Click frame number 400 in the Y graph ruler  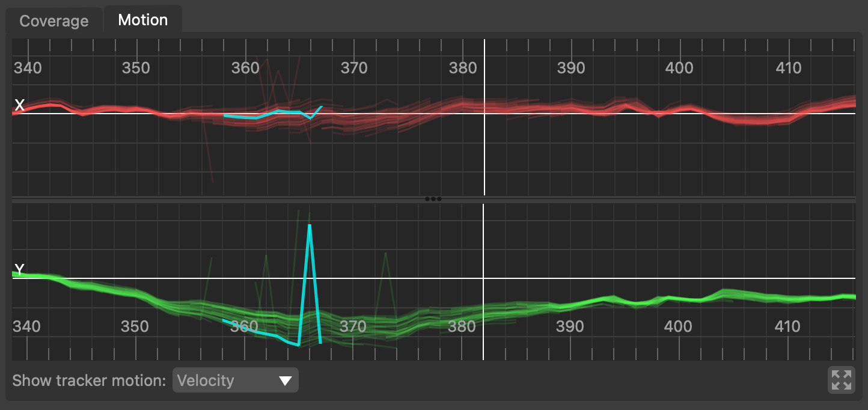(679, 326)
